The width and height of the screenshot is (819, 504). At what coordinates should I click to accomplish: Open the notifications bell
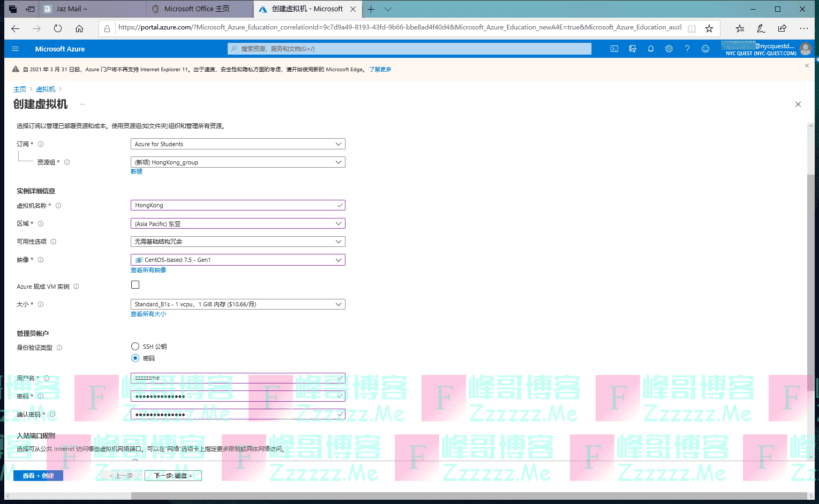coord(651,49)
